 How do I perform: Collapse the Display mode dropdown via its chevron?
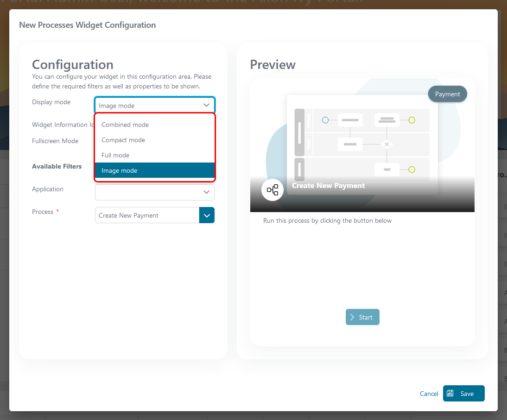[207, 106]
